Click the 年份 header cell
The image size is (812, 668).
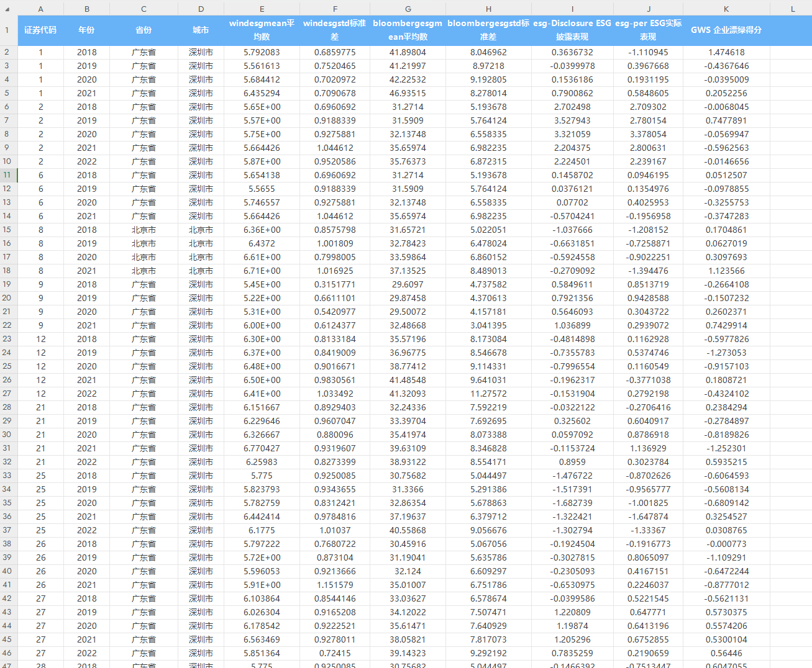(87, 30)
